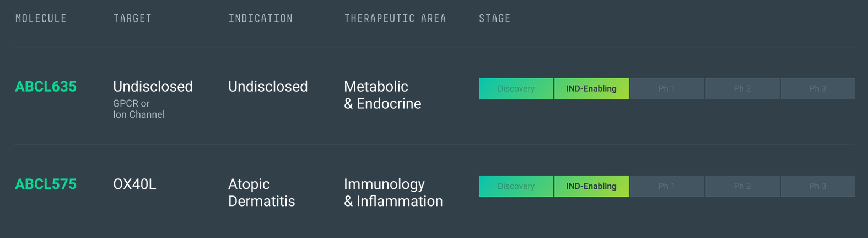Click the ABCL575 molecule name

[x=46, y=184]
